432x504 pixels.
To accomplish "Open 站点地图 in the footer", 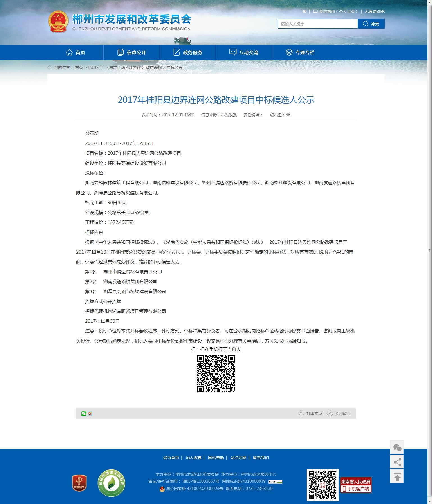I will (238, 458).
